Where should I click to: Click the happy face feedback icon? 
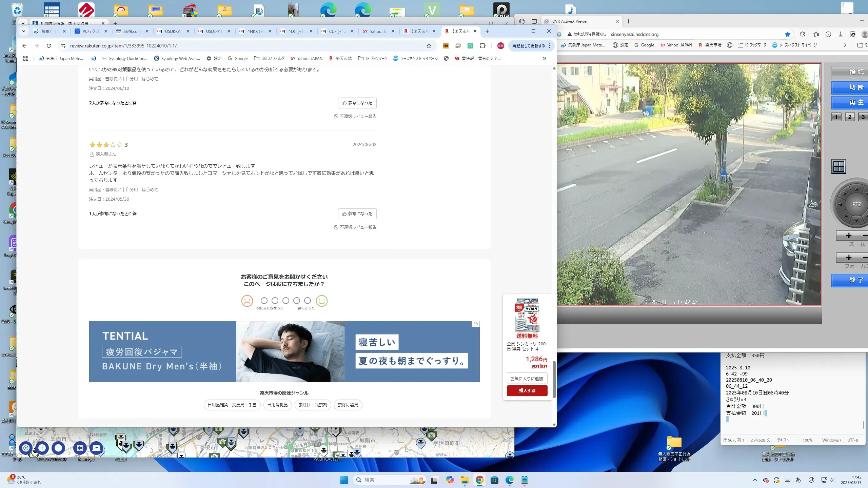pos(321,301)
